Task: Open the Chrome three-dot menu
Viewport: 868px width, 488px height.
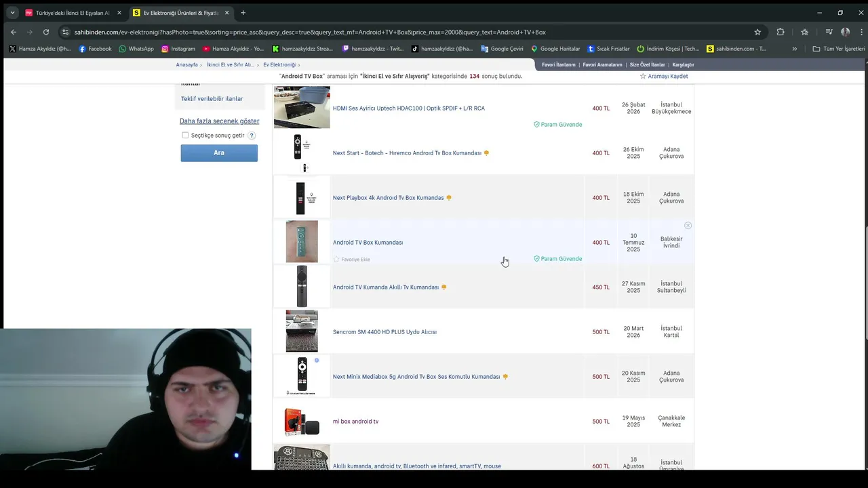Action: click(x=860, y=32)
